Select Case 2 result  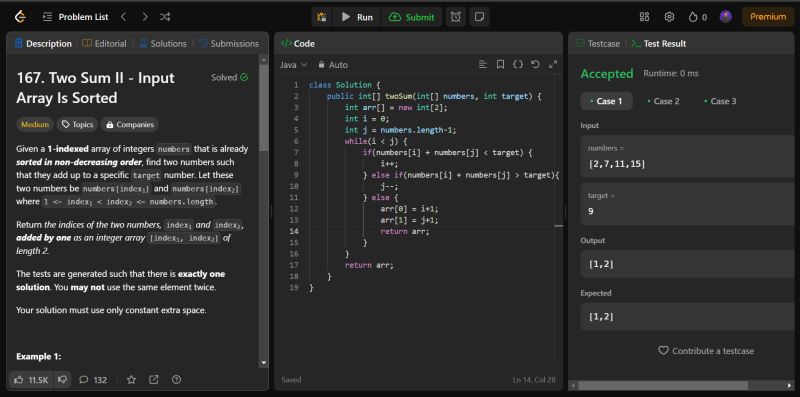664,101
